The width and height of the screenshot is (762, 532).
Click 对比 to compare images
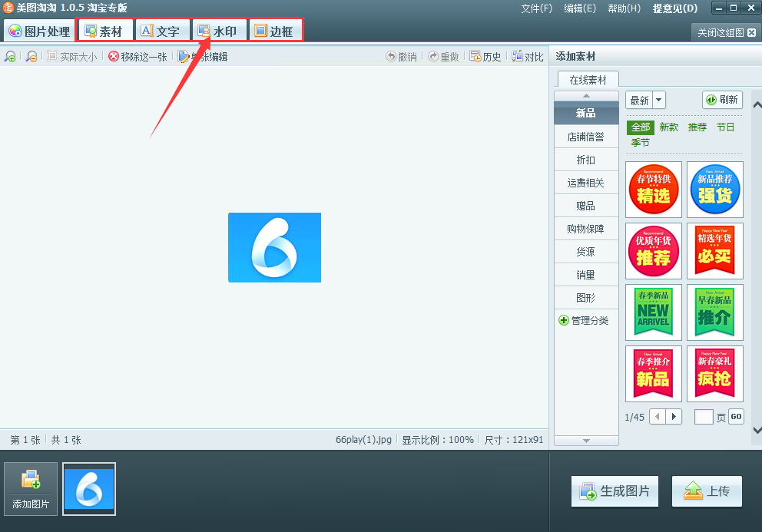coord(528,57)
